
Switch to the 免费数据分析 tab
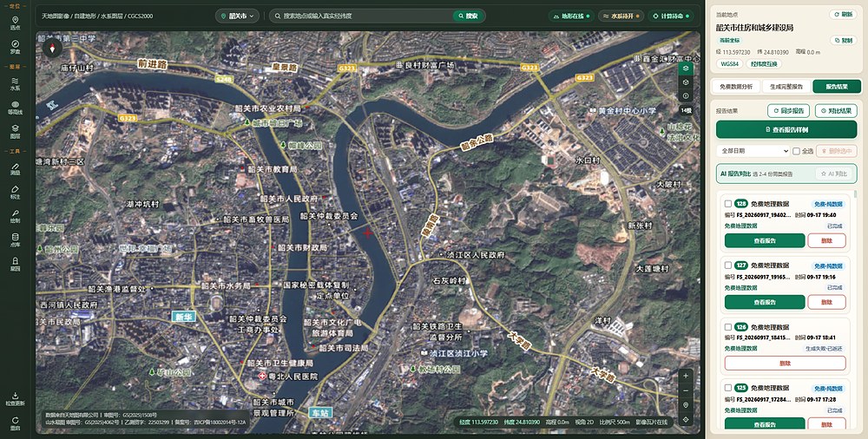pos(736,87)
